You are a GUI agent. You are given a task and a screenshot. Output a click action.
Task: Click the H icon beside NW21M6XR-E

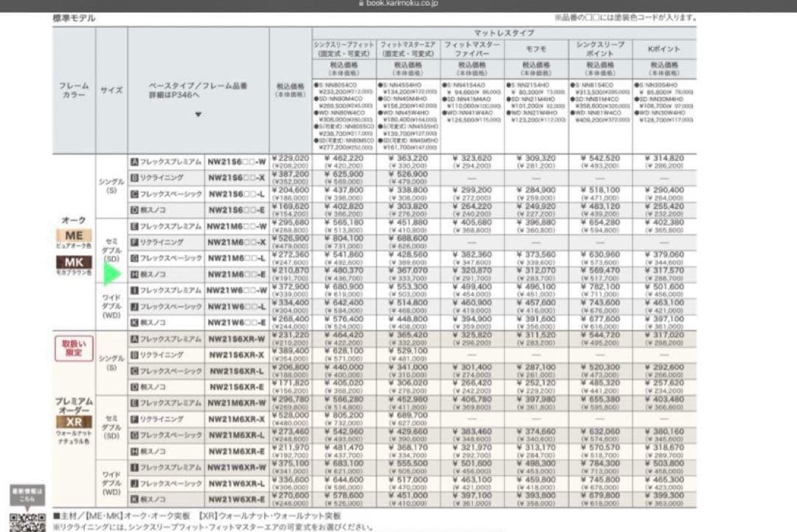(x=134, y=451)
